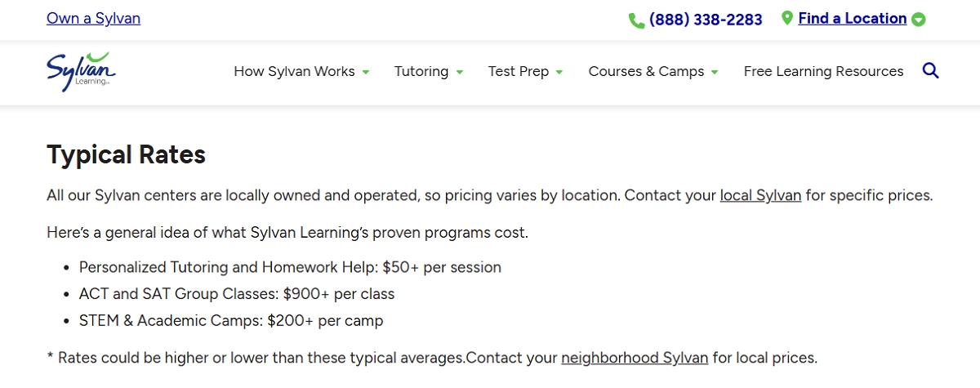The height and width of the screenshot is (388, 980).
Task: Open the Tutoring menu item
Action: (x=421, y=71)
